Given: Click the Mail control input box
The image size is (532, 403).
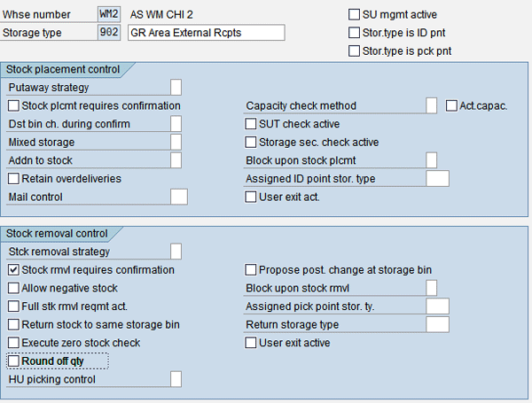Looking at the screenshot, I should point(179,197).
